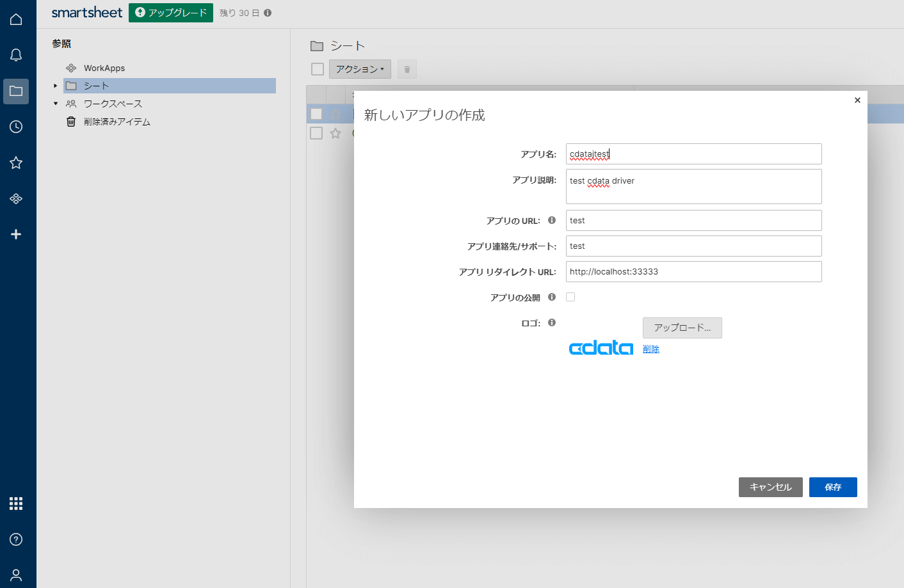Open the notifications bell
The width and height of the screenshot is (904, 588).
pos(16,55)
